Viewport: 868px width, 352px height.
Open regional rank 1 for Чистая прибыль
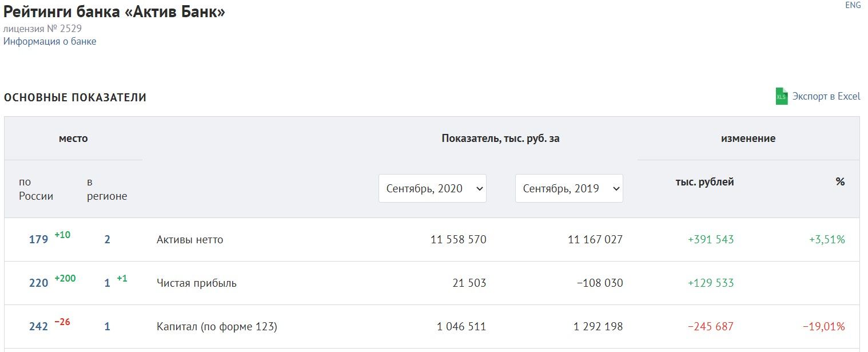point(107,283)
